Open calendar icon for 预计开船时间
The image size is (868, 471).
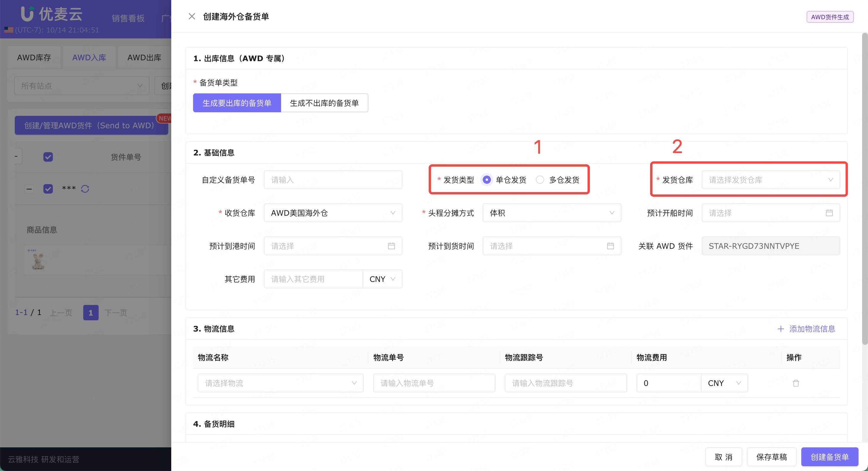click(x=829, y=213)
